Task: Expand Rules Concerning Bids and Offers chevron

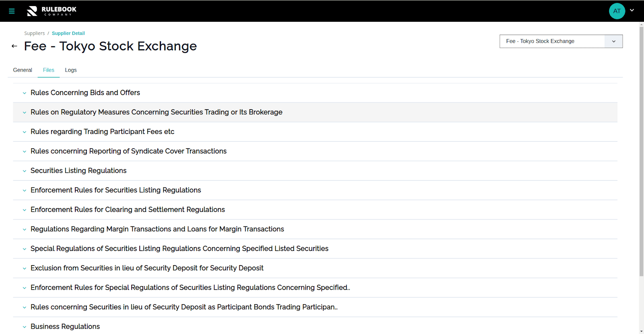Action: pyautogui.click(x=25, y=93)
